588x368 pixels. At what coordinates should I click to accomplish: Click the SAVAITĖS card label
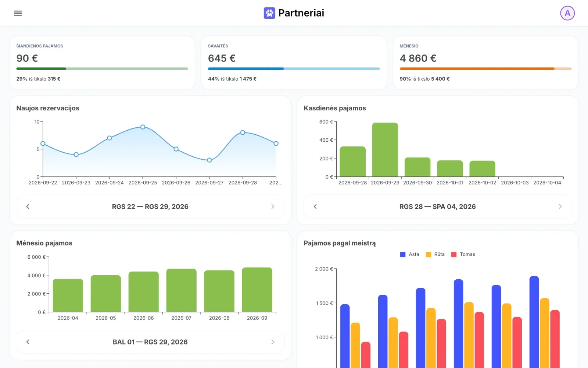[x=218, y=46]
